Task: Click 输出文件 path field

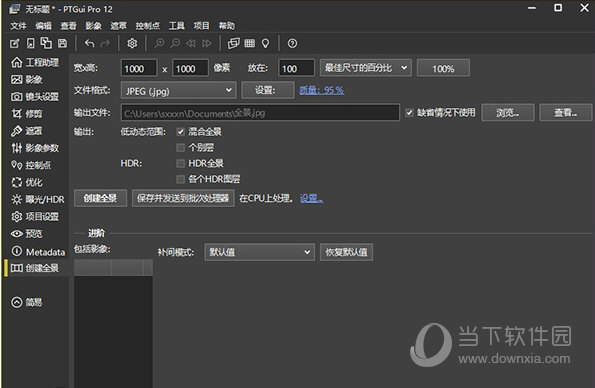Action: (260, 113)
